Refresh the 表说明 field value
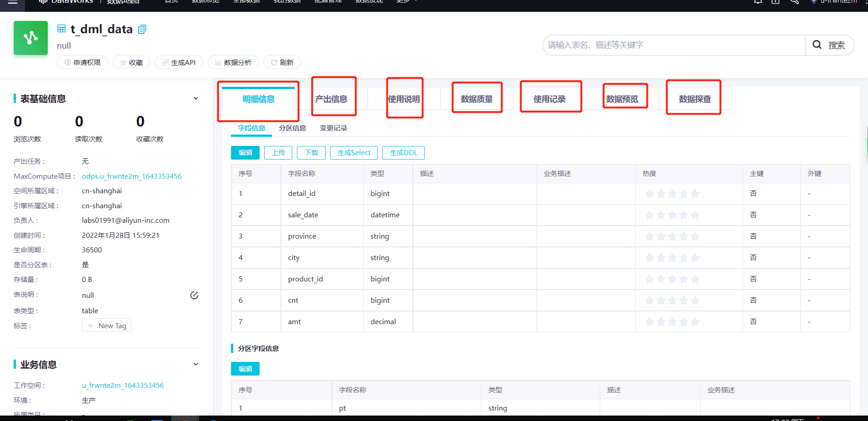Image resolution: width=868 pixels, height=421 pixels. tap(194, 295)
